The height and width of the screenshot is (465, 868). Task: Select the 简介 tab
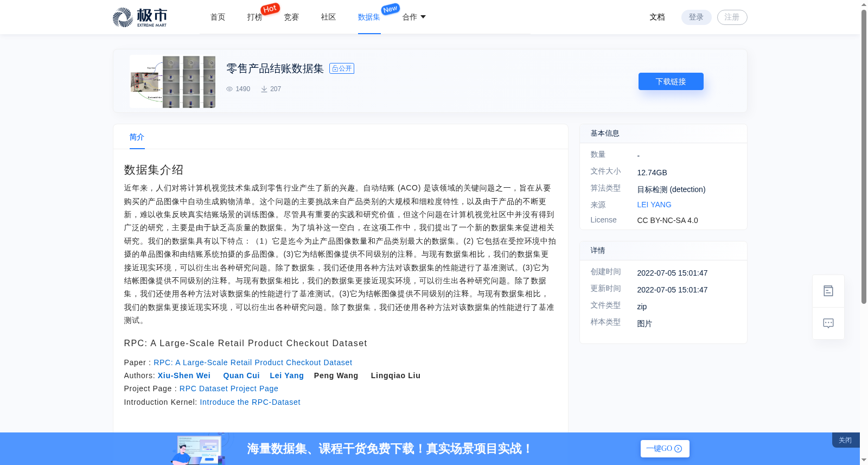click(137, 137)
